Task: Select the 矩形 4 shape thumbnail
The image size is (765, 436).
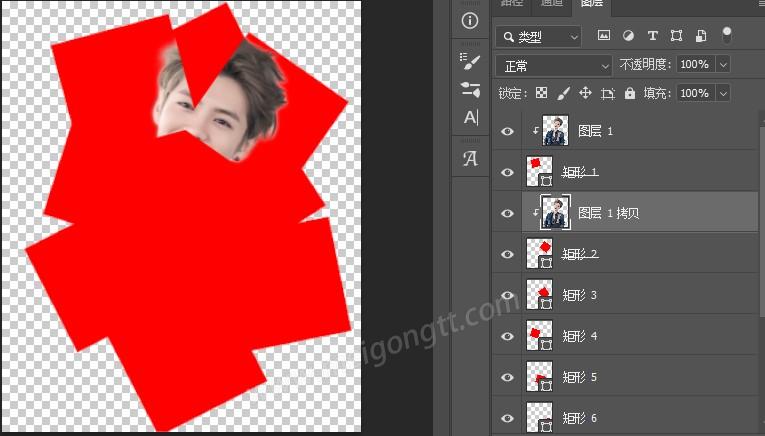Action: pos(540,335)
